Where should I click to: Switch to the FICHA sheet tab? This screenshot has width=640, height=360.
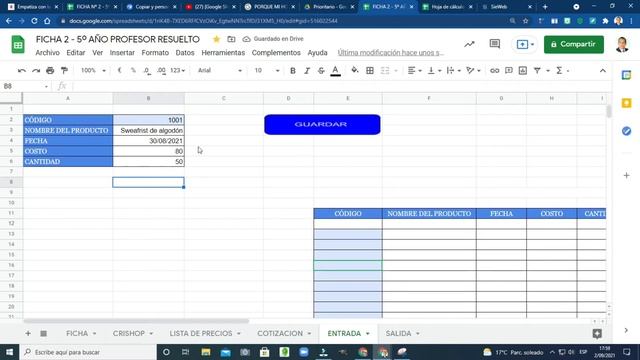77,333
